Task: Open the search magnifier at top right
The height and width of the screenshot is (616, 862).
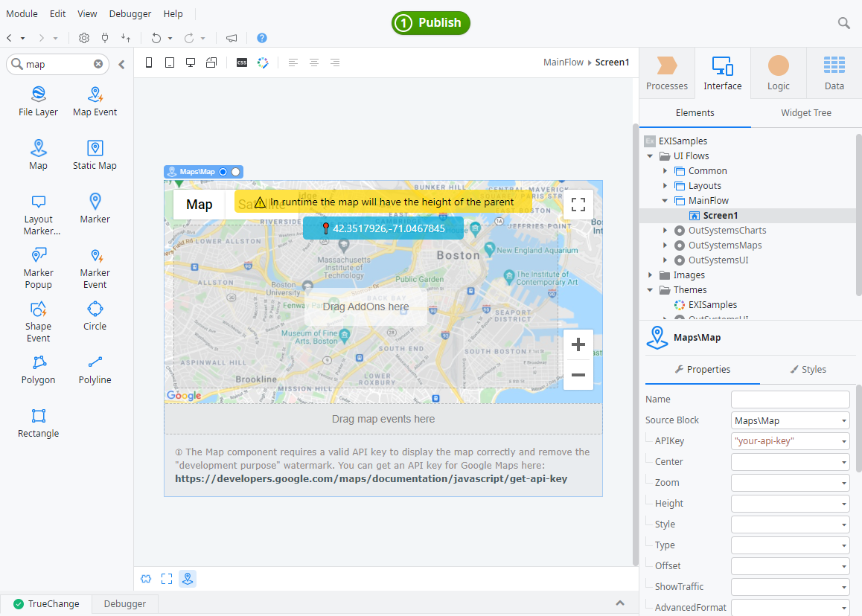Action: [843, 23]
